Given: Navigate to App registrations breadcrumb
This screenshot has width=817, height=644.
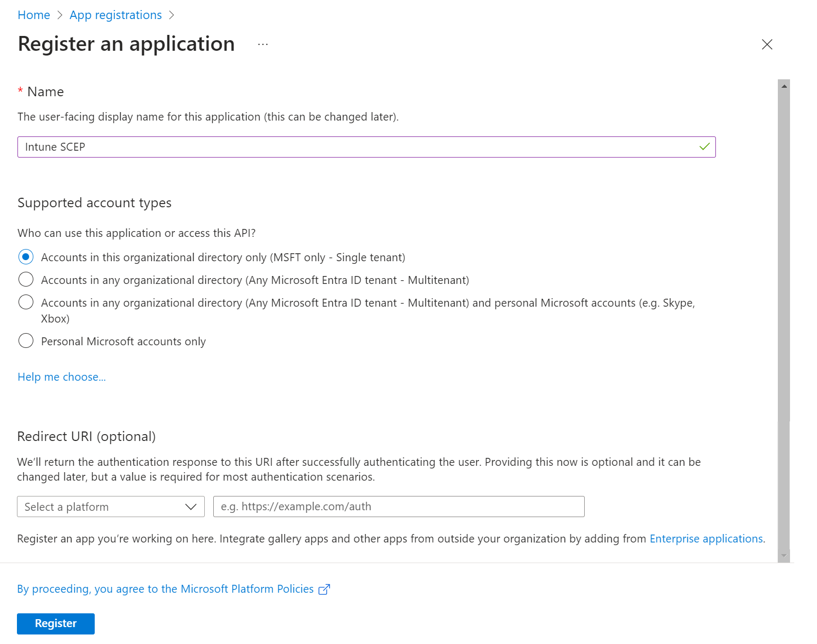Looking at the screenshot, I should pos(115,15).
